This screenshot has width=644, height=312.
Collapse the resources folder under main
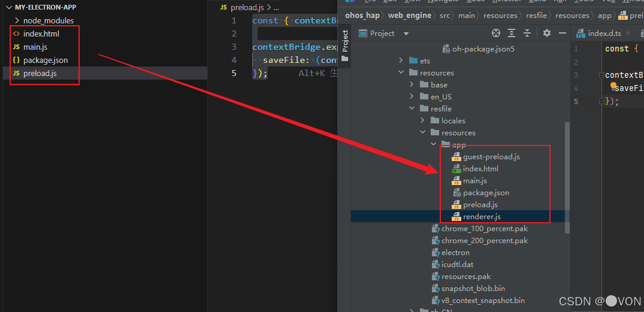coord(401,72)
